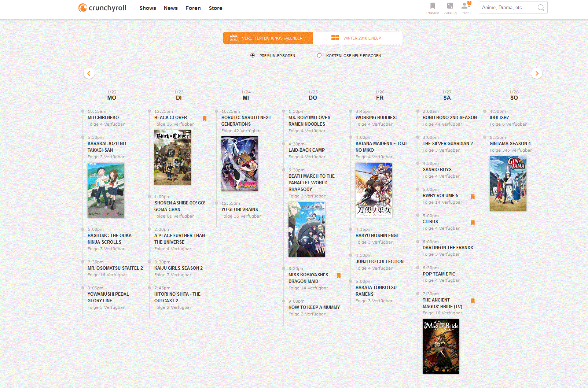Open the Foren menu

click(193, 8)
